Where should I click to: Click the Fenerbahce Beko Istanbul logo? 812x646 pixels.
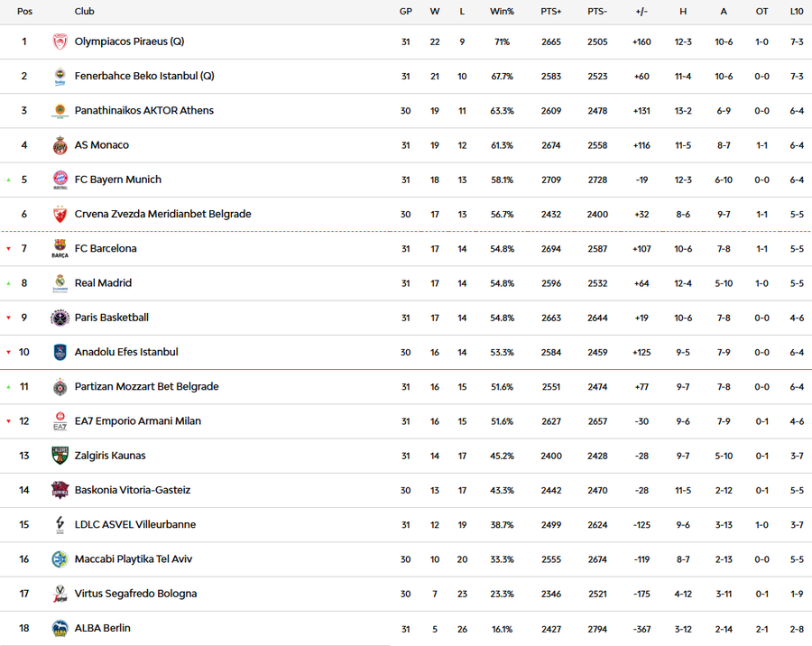[x=60, y=77]
